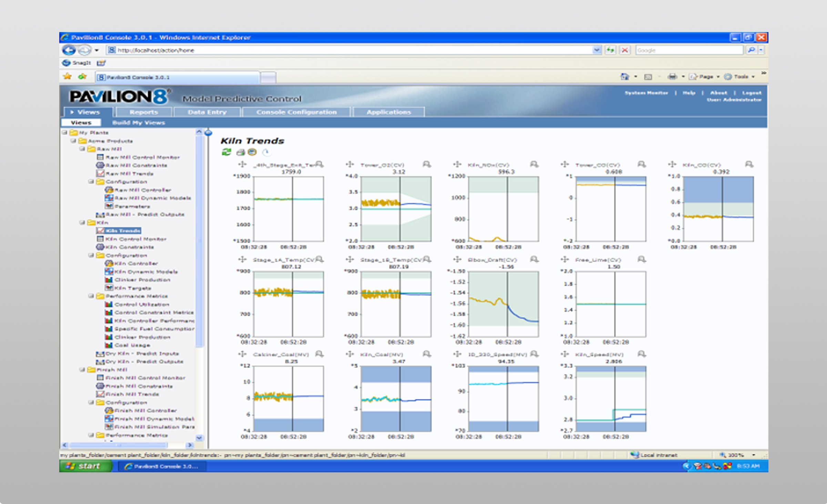Collapse the My Plants tree node
The width and height of the screenshot is (827, 504).
pyautogui.click(x=65, y=133)
